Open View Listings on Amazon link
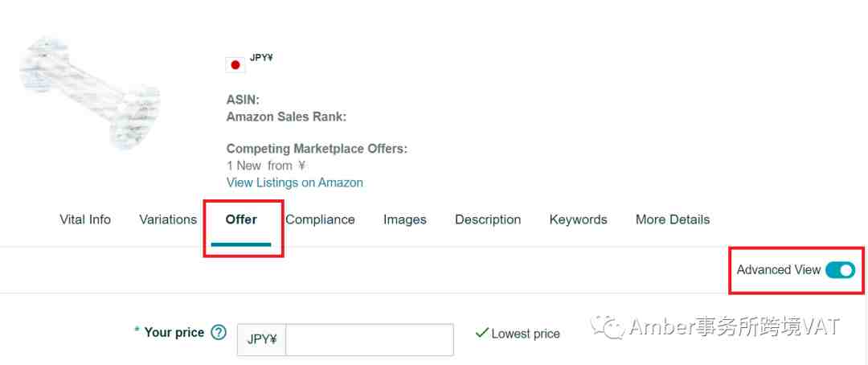The height and width of the screenshot is (365, 868). [294, 182]
